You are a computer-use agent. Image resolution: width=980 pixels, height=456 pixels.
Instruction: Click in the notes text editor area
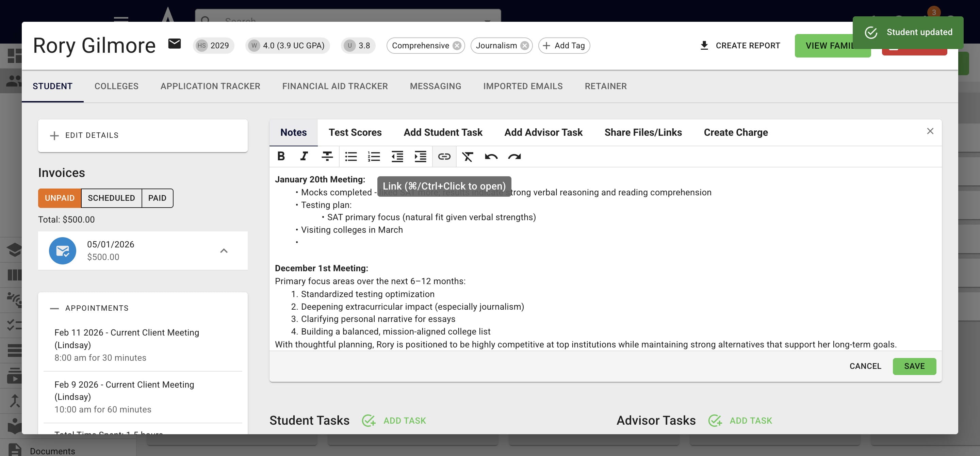click(605, 259)
